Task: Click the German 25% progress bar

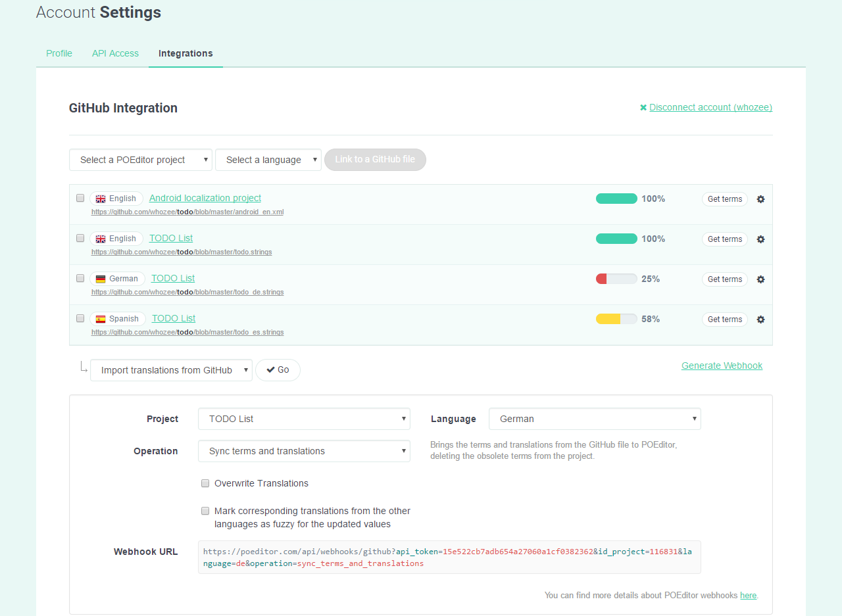Action: pyautogui.click(x=616, y=279)
